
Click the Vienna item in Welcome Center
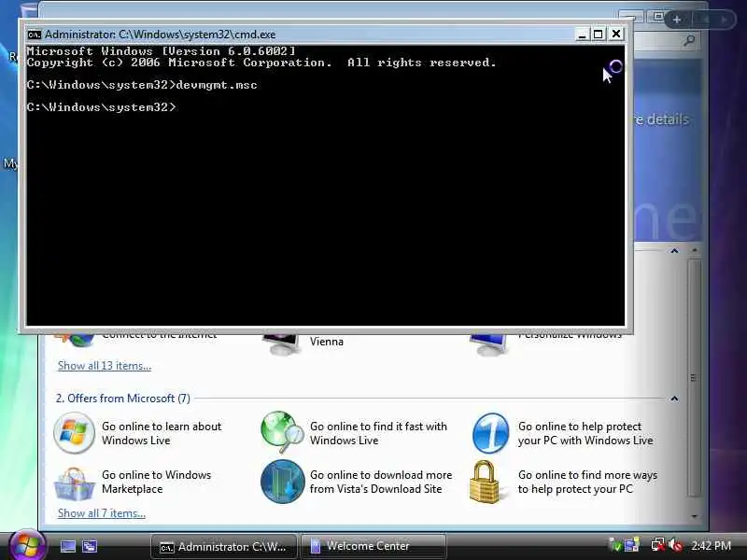[x=327, y=342]
